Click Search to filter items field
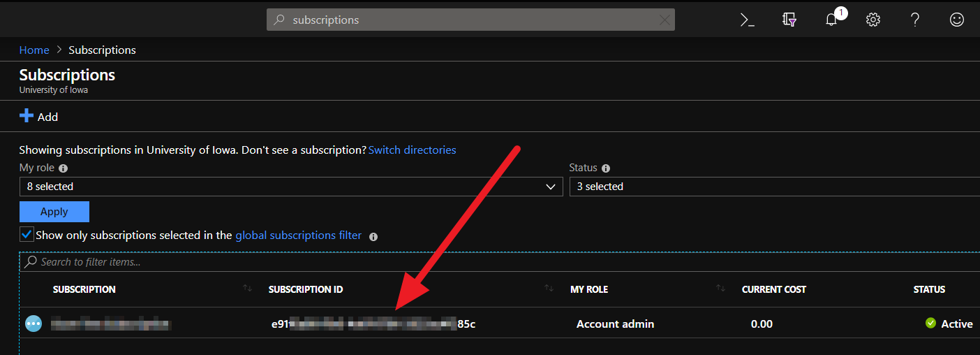Viewport: 980px width, 355px height. coord(500,262)
